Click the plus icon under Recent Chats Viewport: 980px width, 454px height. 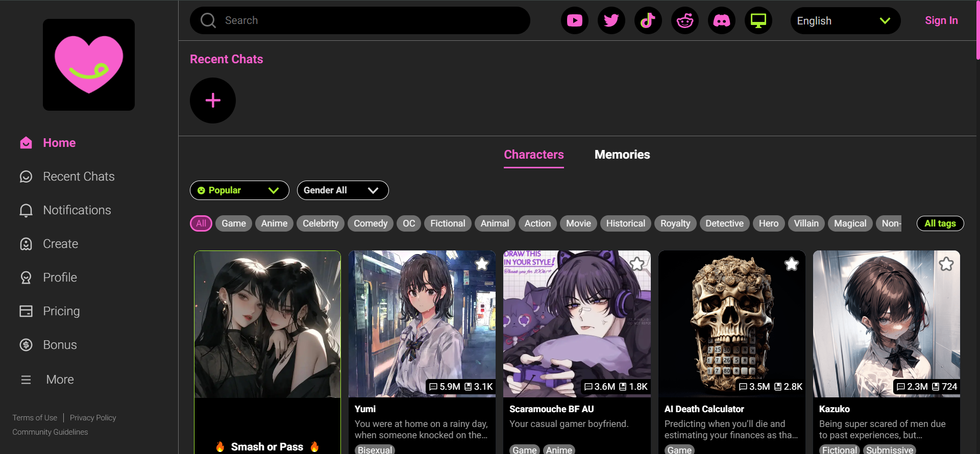click(x=213, y=100)
